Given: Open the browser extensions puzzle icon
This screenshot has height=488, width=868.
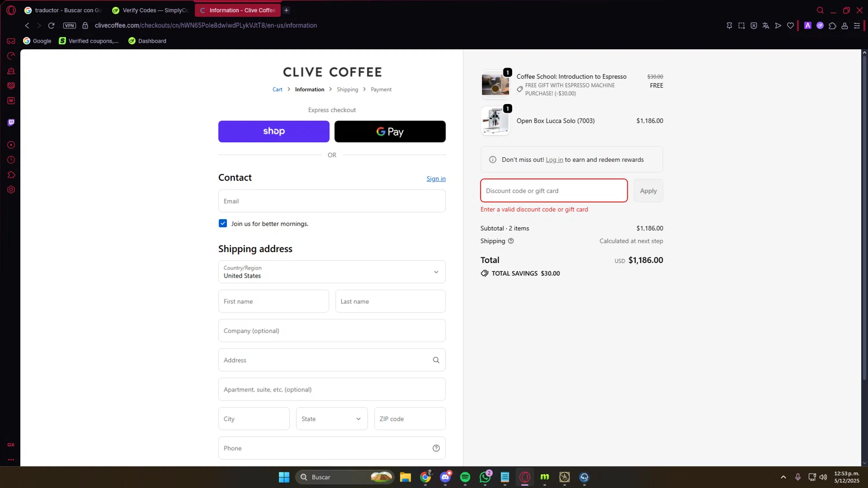Looking at the screenshot, I should [832, 25].
